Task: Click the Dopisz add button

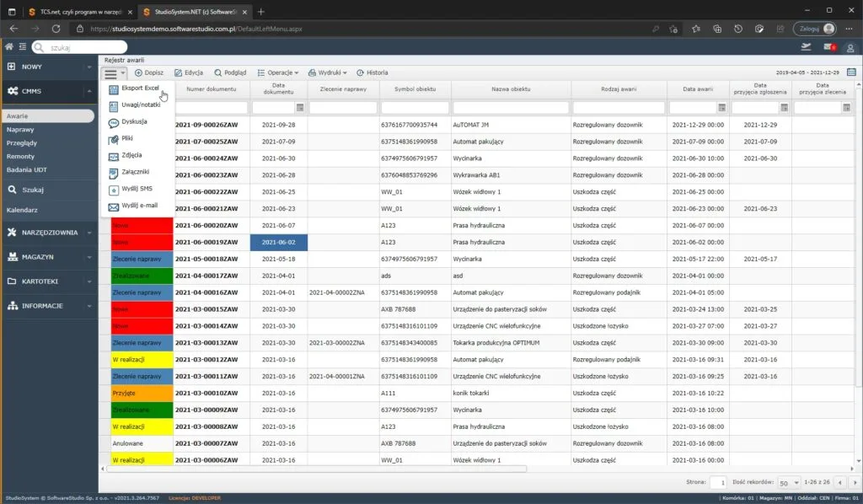Action: click(x=149, y=72)
